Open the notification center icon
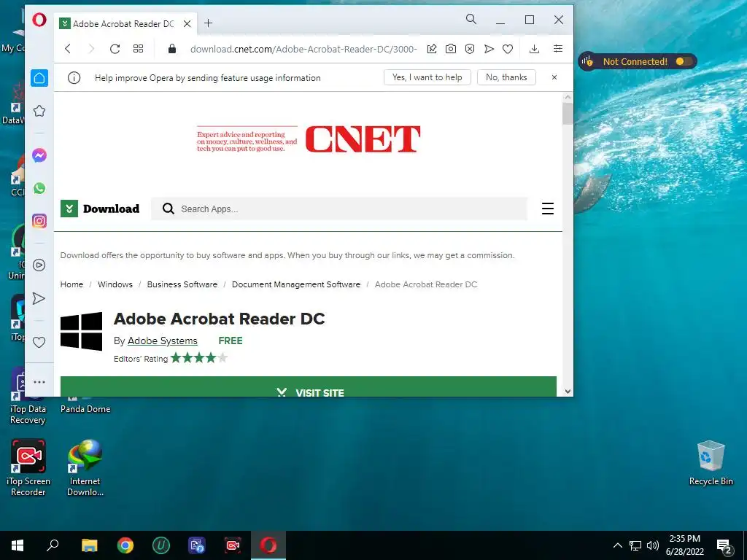Viewport: 747px width, 560px height. tap(724, 547)
